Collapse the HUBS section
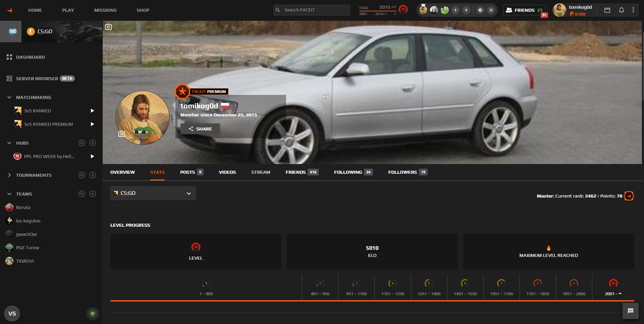 click(10, 143)
